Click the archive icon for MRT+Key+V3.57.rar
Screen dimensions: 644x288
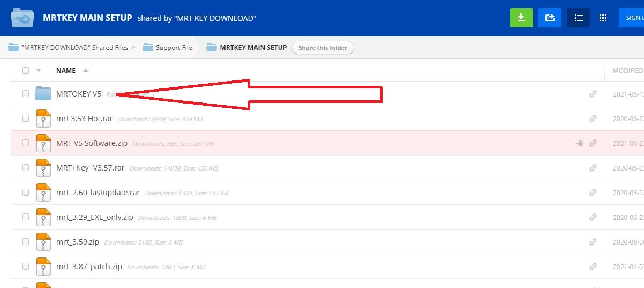point(43,168)
